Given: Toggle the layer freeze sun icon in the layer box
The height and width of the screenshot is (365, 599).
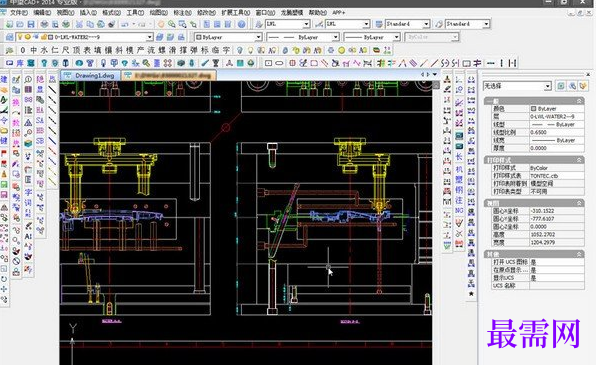Looking at the screenshot, I should 28,37.
